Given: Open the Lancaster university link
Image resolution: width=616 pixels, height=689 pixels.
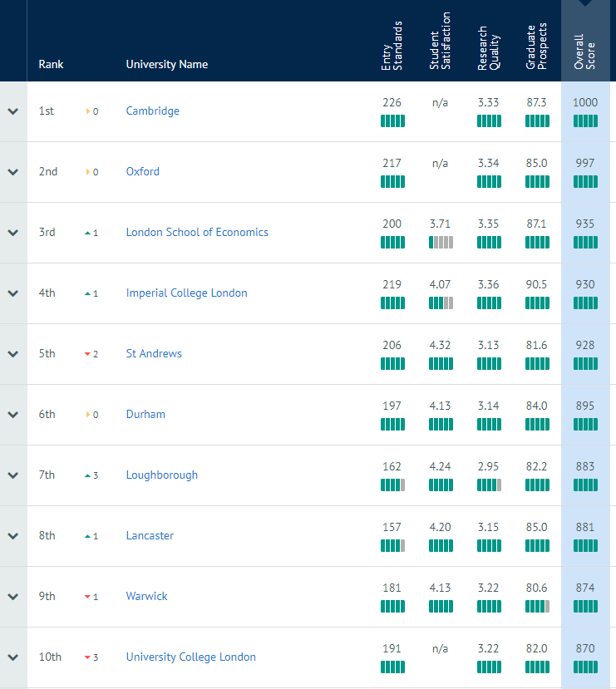Looking at the screenshot, I should [x=150, y=535].
